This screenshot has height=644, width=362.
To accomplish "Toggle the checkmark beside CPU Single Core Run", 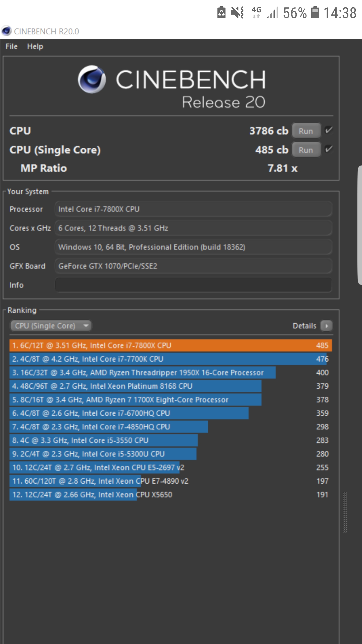I will (x=329, y=149).
